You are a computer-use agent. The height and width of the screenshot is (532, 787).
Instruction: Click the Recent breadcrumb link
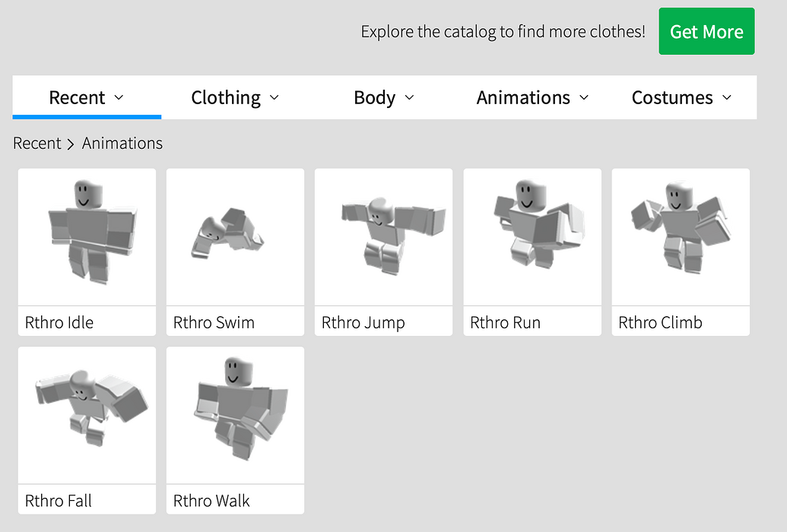tap(36, 143)
